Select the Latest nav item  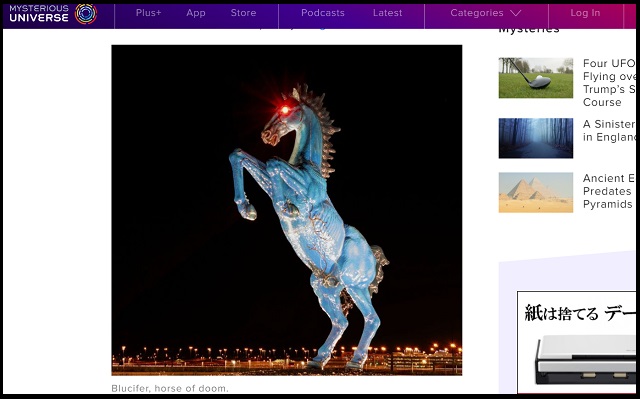pos(387,13)
